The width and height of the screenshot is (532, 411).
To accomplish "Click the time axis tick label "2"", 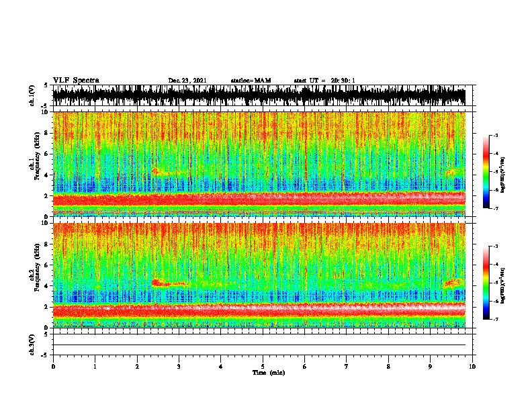I will (x=137, y=367).
